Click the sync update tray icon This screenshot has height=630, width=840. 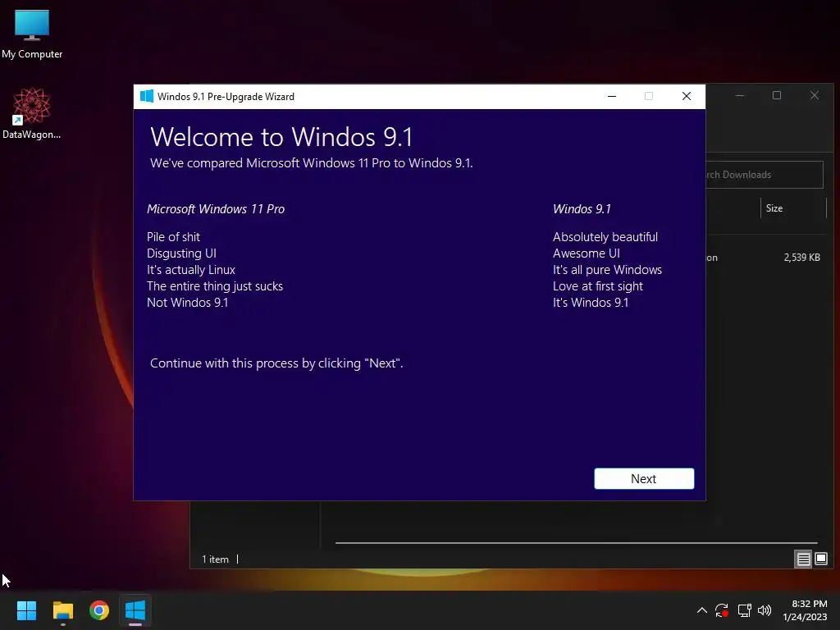tap(722, 610)
